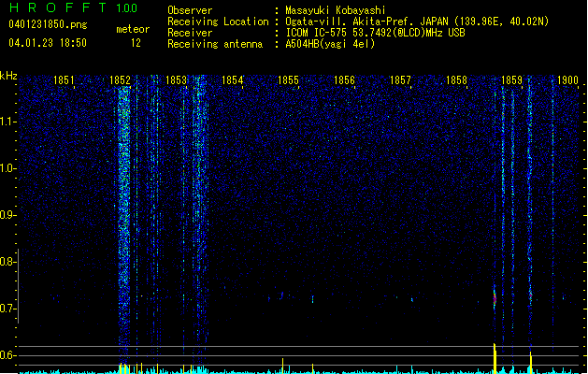Image resolution: width=588 pixels, height=374 pixels.
Task: Click the 1856 time axis label
Action: 344,80
